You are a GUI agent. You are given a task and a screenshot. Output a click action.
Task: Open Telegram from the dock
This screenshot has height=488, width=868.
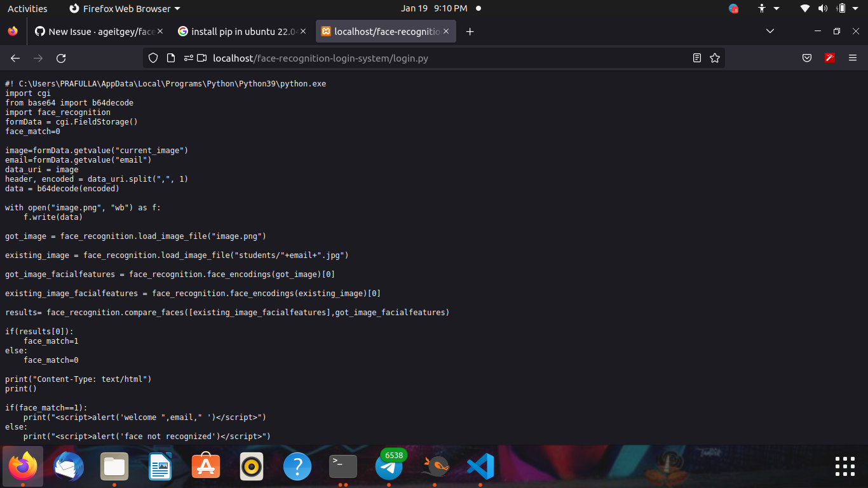(x=389, y=466)
